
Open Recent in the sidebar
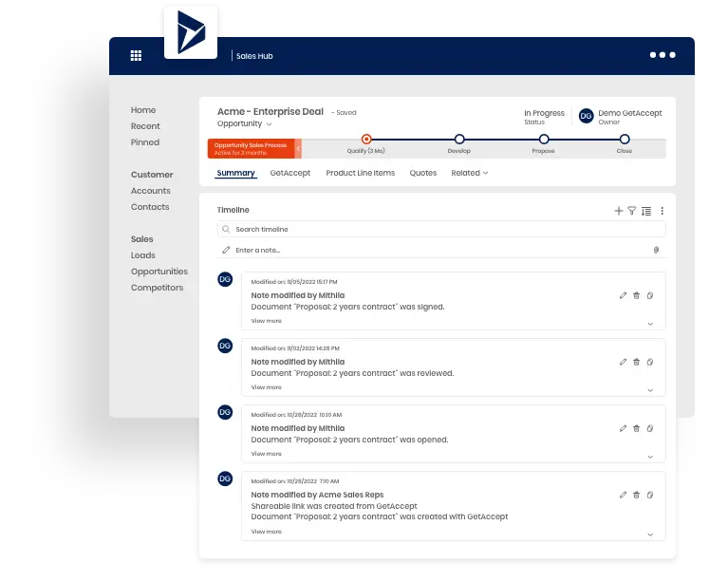[x=145, y=126]
